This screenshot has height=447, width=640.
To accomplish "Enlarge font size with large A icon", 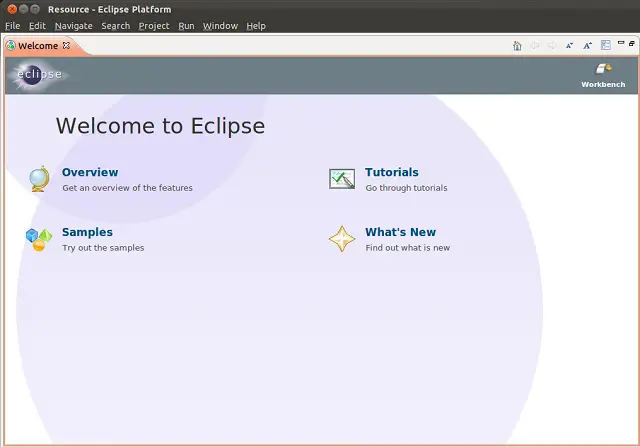I will pyautogui.click(x=587, y=46).
